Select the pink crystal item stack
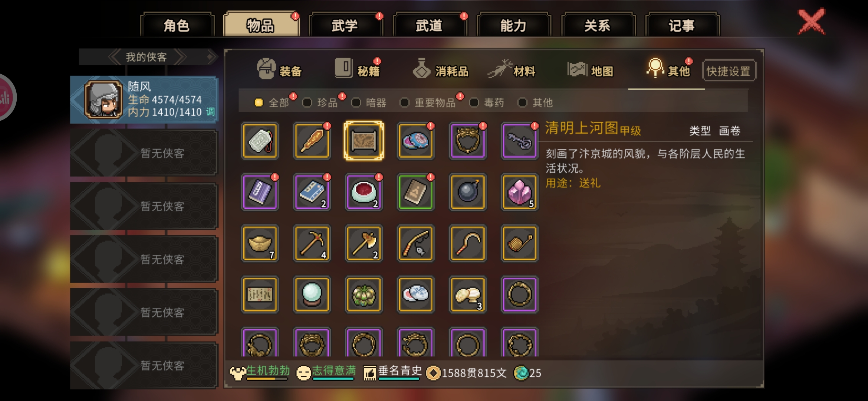The width and height of the screenshot is (868, 401). coord(519,192)
